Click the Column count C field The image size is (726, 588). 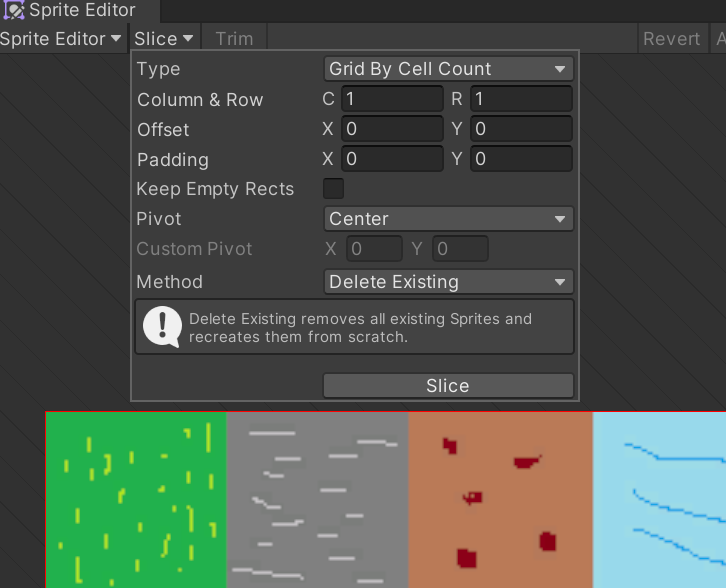tap(392, 99)
